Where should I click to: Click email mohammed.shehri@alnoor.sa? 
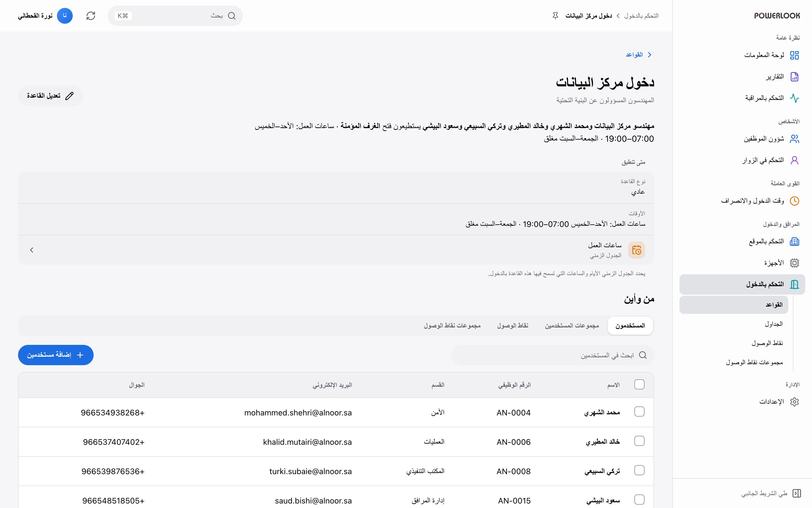click(298, 413)
